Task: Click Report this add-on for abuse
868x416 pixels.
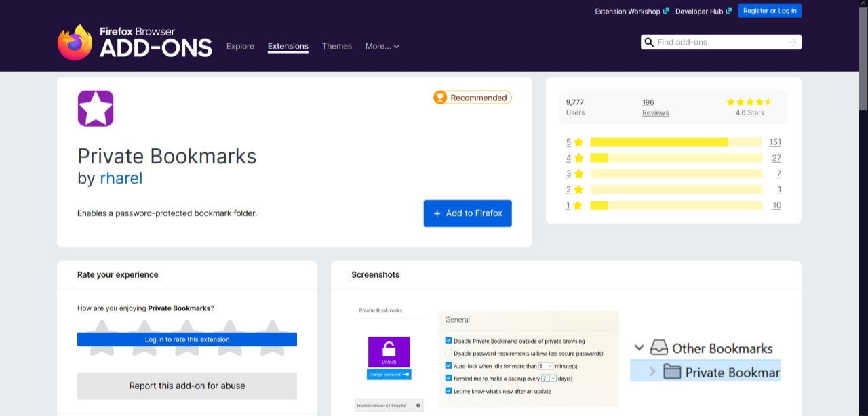Action: (x=187, y=386)
